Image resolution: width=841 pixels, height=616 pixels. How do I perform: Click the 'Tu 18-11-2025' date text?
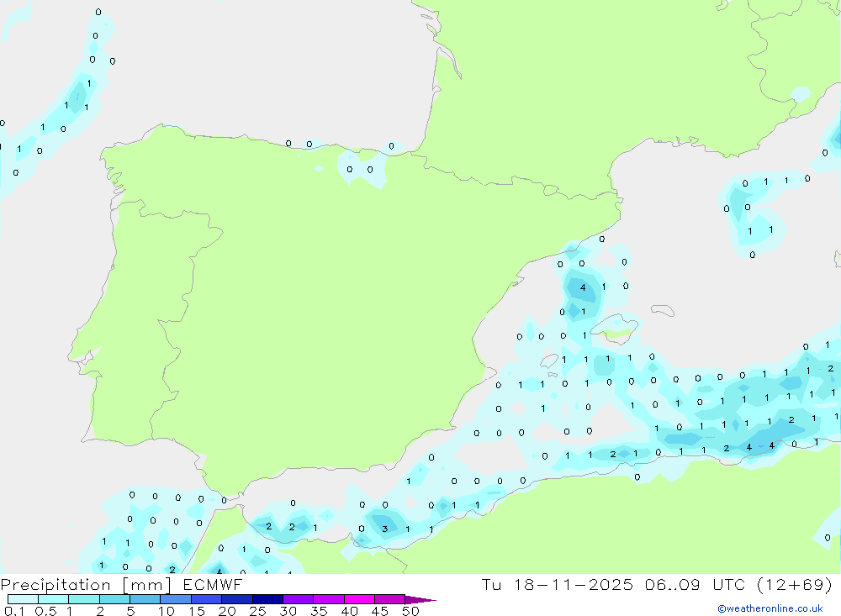click(558, 584)
